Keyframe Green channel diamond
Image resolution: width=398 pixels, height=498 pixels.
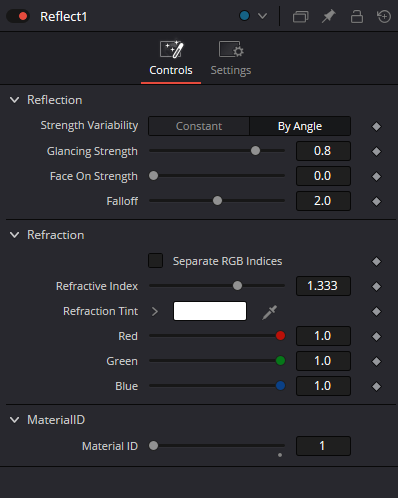(376, 361)
